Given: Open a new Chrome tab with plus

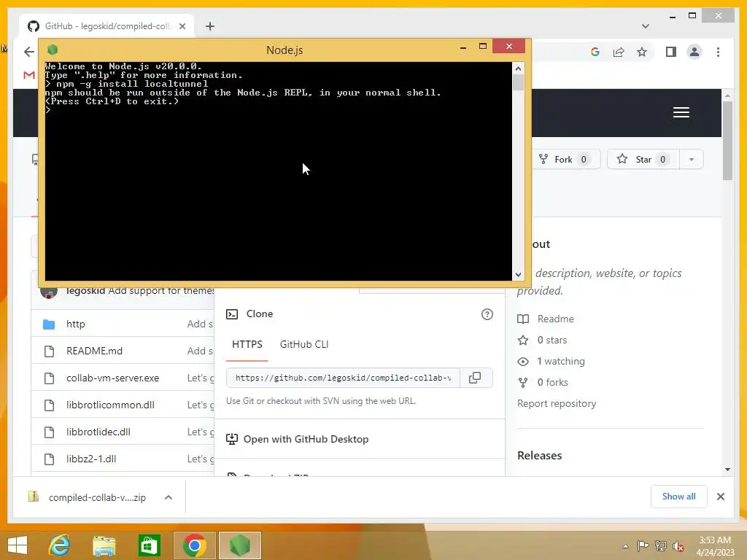Looking at the screenshot, I should pos(209,26).
